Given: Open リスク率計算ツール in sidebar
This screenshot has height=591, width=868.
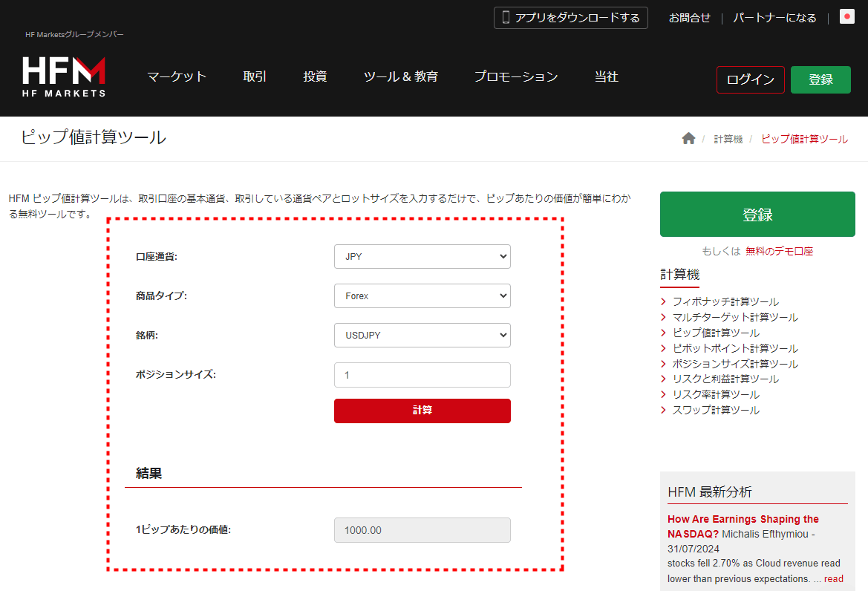Looking at the screenshot, I should (716, 394).
